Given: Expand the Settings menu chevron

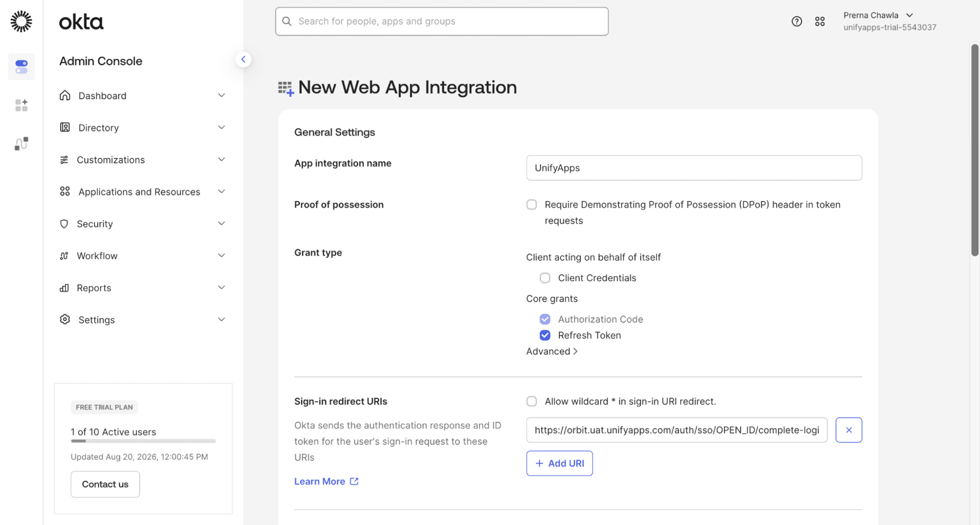Looking at the screenshot, I should (x=222, y=320).
